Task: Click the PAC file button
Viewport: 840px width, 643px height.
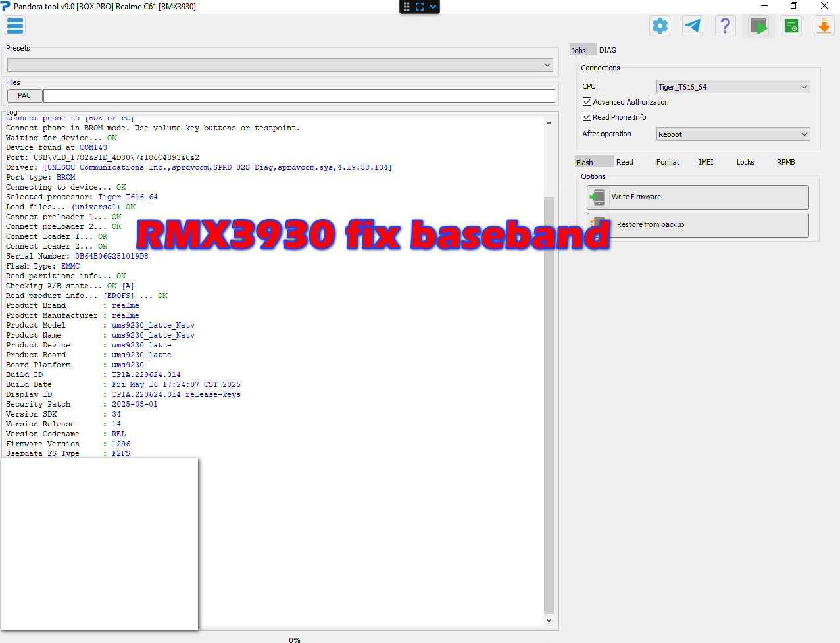Action: [24, 96]
